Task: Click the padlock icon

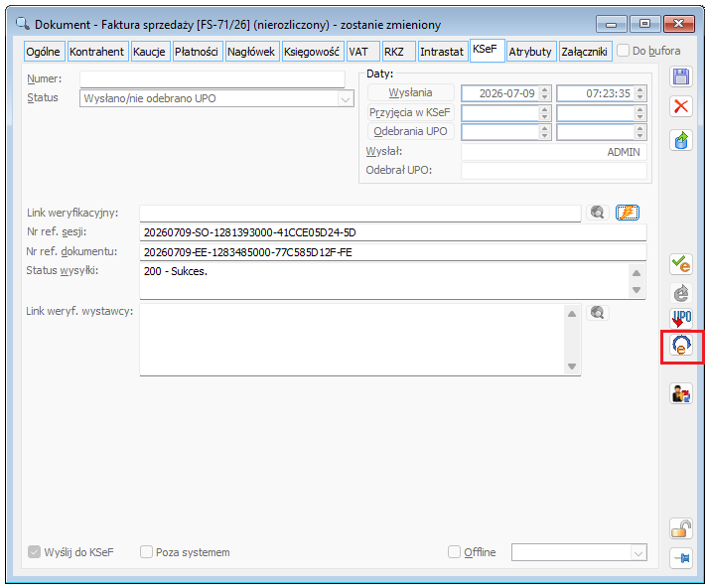Action: 681,528
